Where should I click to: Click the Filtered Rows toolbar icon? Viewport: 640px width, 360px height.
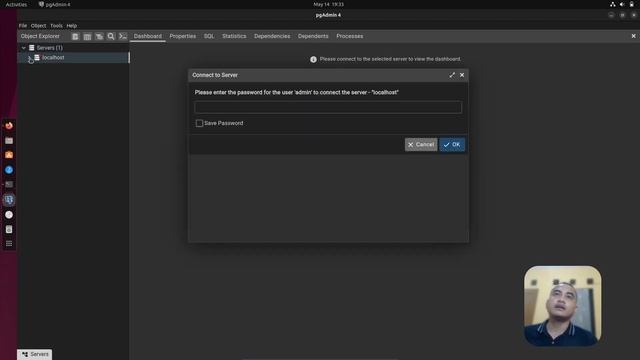click(99, 36)
